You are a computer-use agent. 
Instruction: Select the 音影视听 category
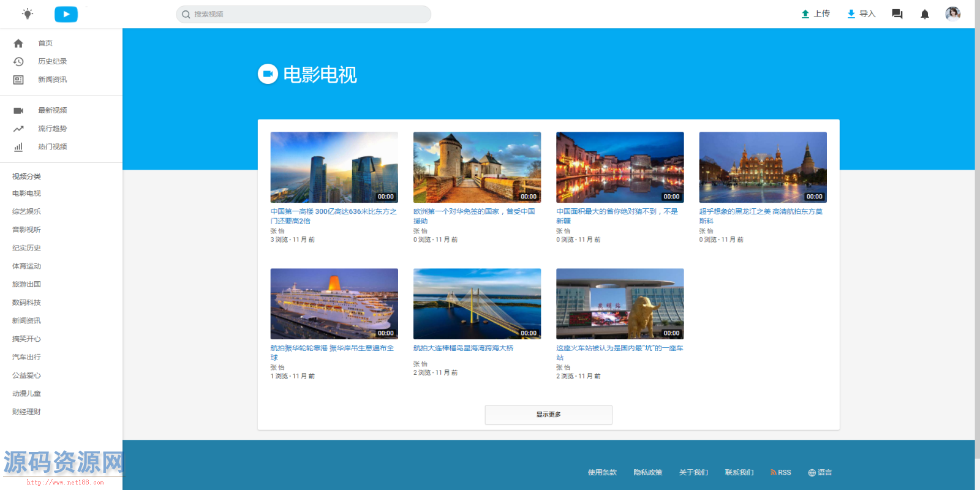(x=26, y=230)
